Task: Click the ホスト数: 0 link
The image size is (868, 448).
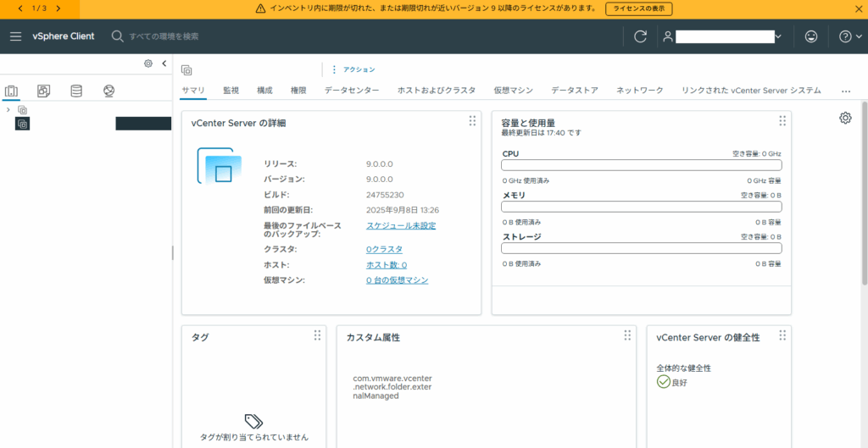Action: coord(386,265)
